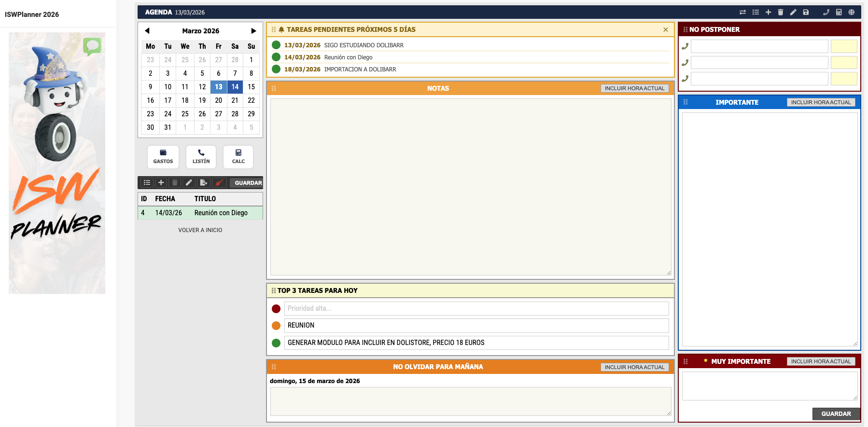Screen dimensions: 868x427
Task: Follow the VOLVER A INICIO link
Action: pos(200,230)
